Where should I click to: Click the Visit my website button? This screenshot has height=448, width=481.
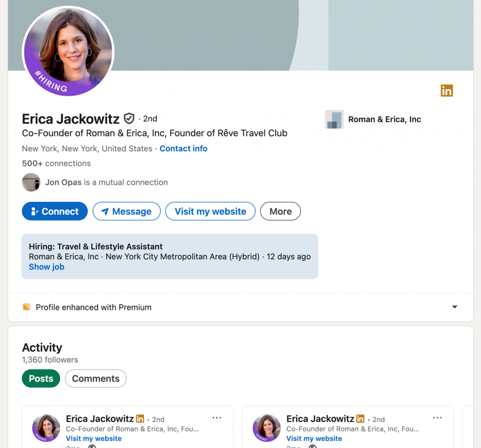[210, 211]
